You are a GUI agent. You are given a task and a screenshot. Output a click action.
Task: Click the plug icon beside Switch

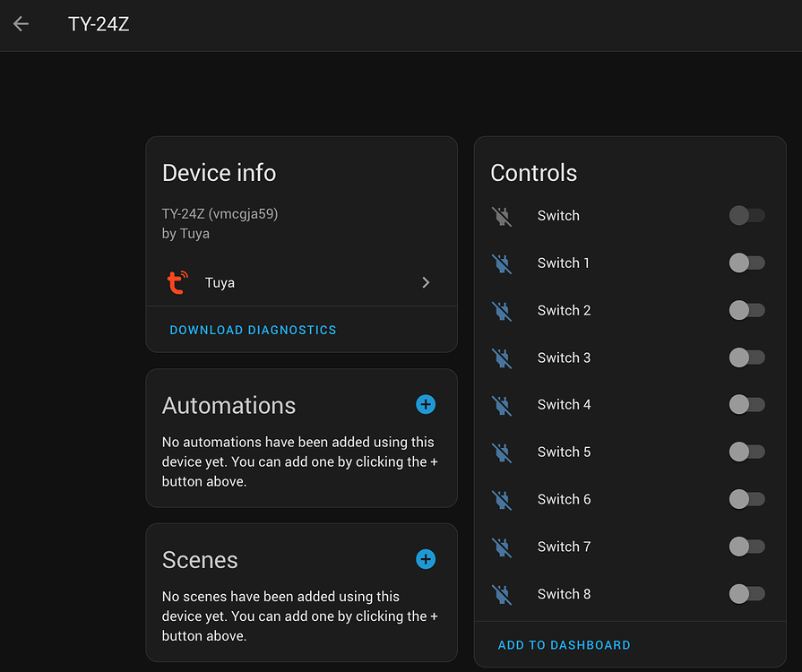(502, 216)
